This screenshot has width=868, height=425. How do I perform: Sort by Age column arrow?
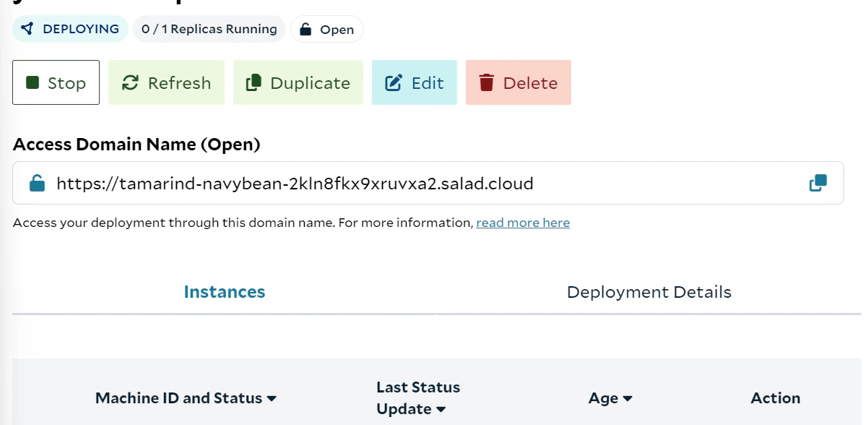pyautogui.click(x=628, y=398)
